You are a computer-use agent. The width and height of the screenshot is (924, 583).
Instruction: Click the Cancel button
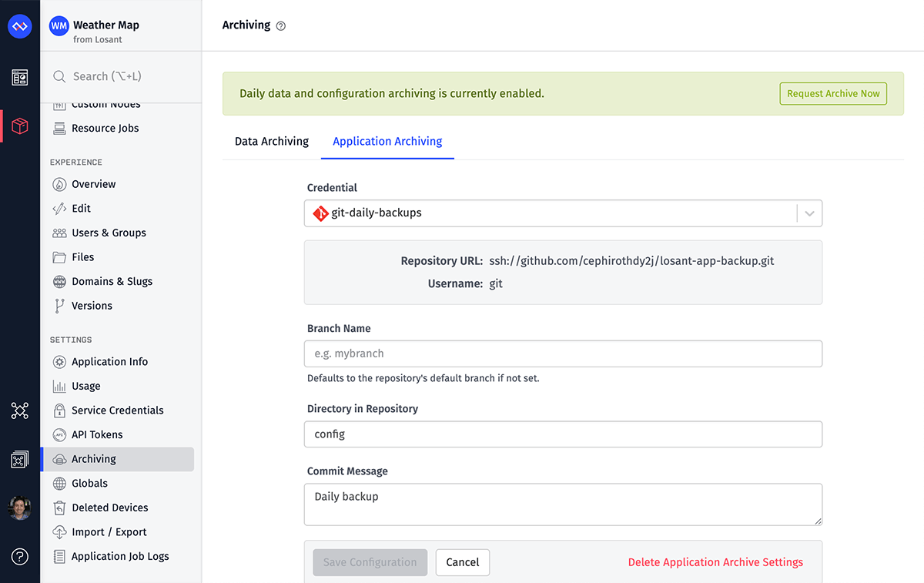point(462,562)
